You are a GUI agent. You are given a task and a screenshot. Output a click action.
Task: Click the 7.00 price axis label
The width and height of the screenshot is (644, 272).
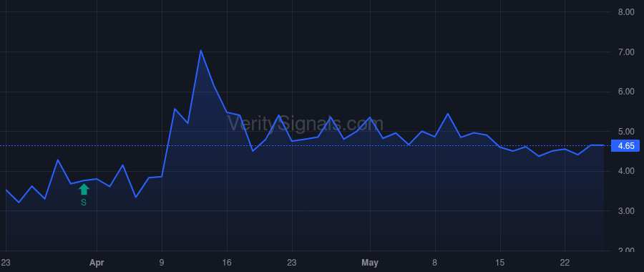626,52
